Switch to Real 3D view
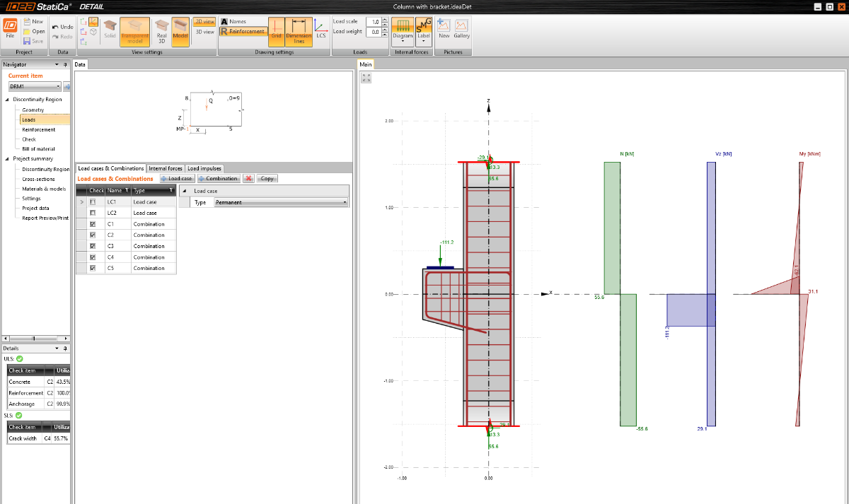This screenshot has width=849, height=504. pyautogui.click(x=161, y=32)
